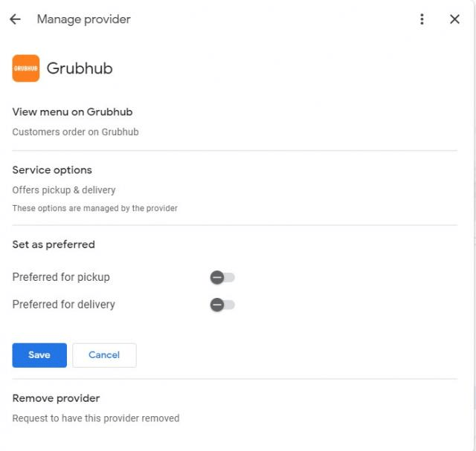Image resolution: width=476 pixels, height=451 pixels.
Task: Cancel the provider changes
Action: pyautogui.click(x=104, y=355)
